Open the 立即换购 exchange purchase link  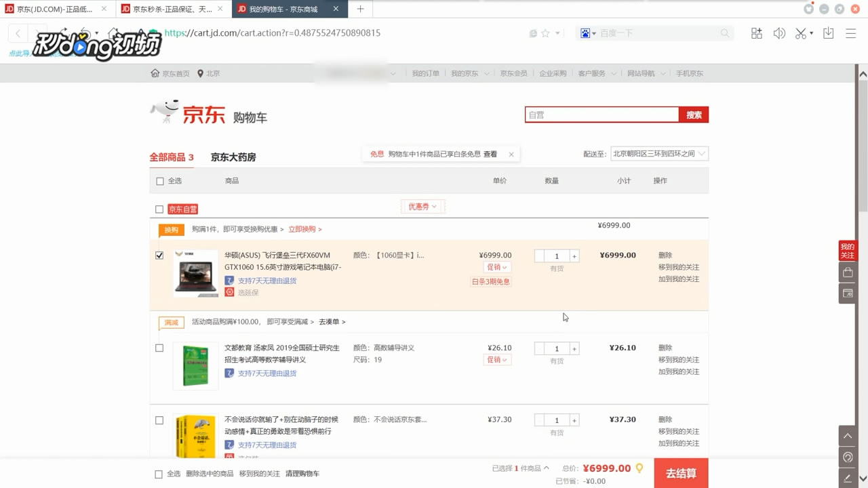pyautogui.click(x=301, y=229)
